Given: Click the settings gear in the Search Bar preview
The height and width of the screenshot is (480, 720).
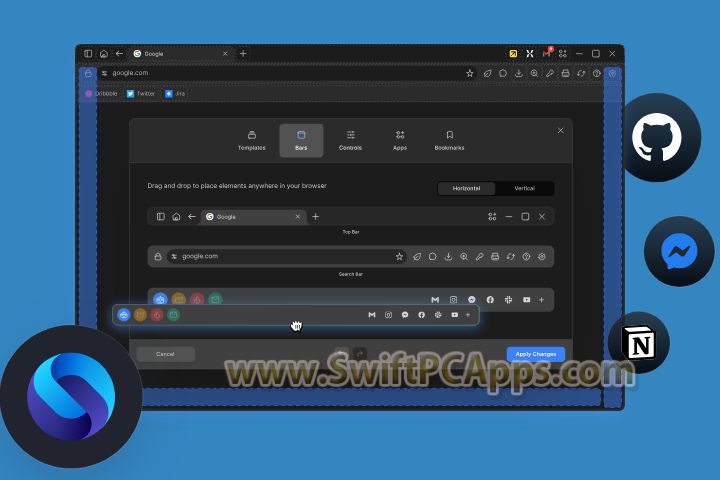Looking at the screenshot, I should 542,257.
